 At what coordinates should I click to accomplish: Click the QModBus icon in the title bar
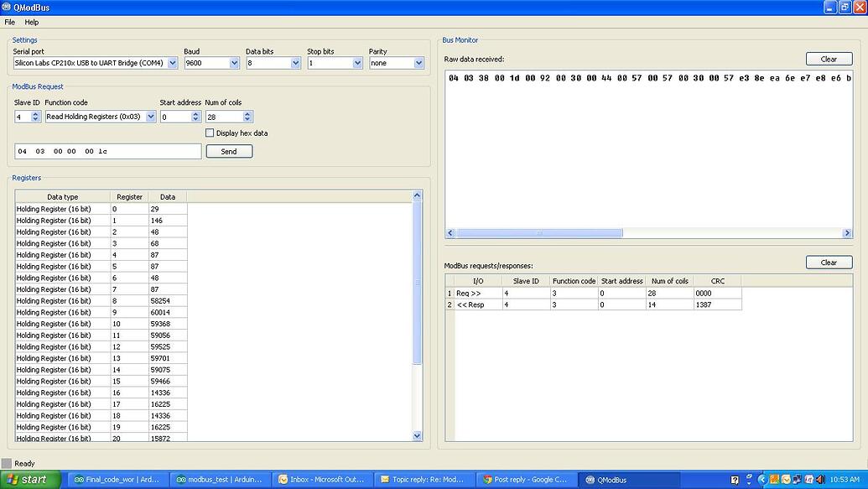coord(7,7)
